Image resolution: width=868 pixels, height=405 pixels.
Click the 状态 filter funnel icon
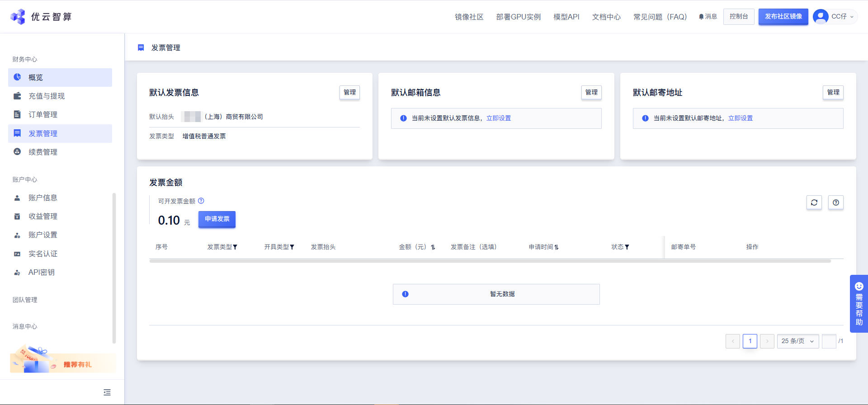pos(627,247)
